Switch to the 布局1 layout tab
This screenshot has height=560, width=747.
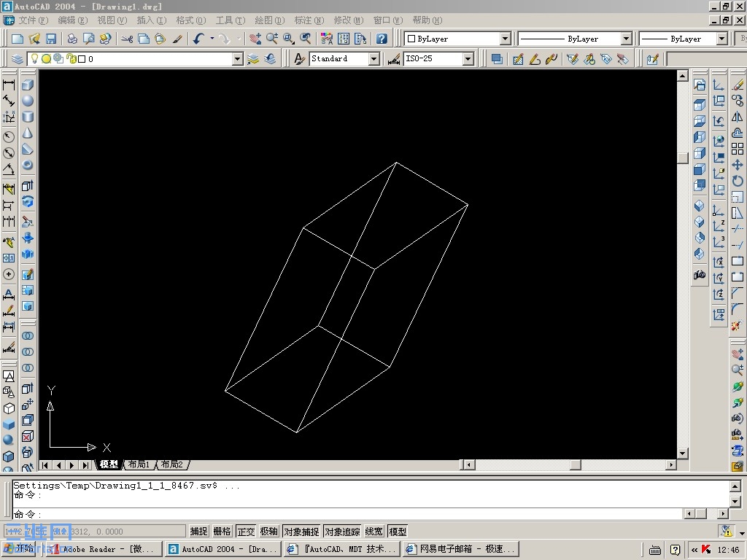(139, 464)
